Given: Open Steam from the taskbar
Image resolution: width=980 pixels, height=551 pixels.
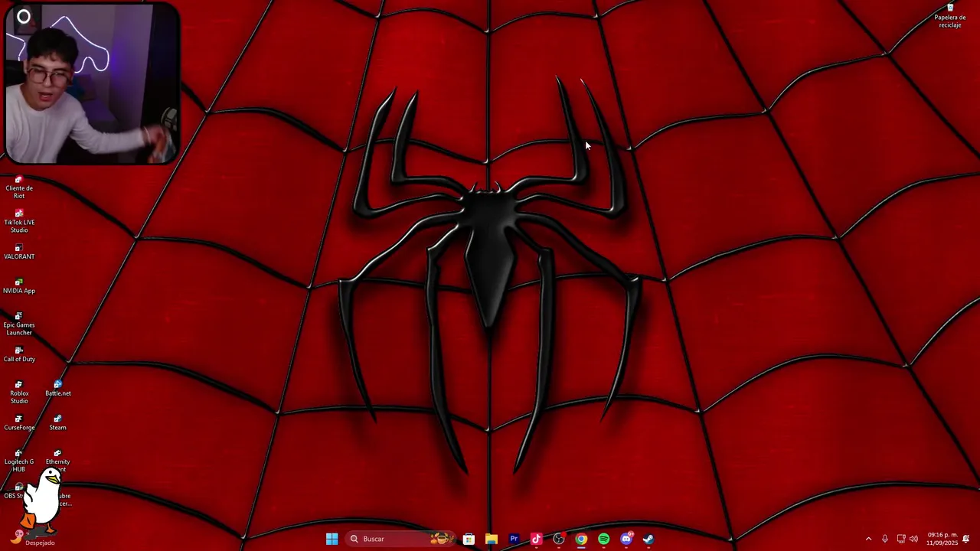Looking at the screenshot, I should pyautogui.click(x=648, y=539).
